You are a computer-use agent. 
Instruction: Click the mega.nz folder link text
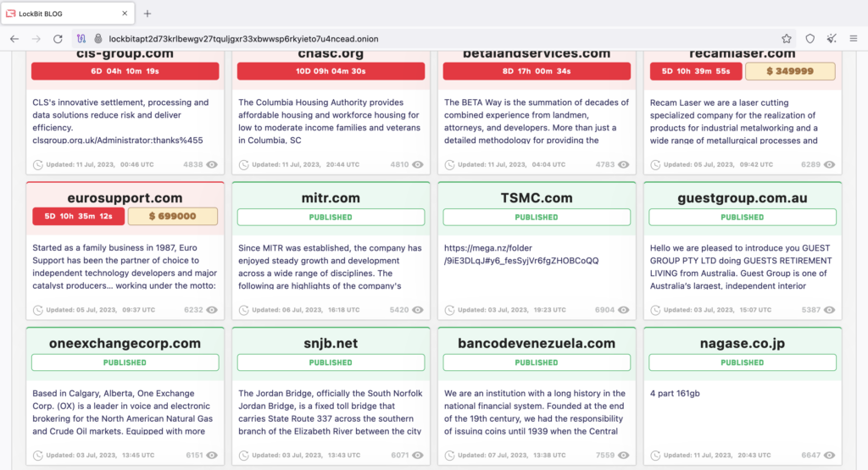click(x=521, y=254)
